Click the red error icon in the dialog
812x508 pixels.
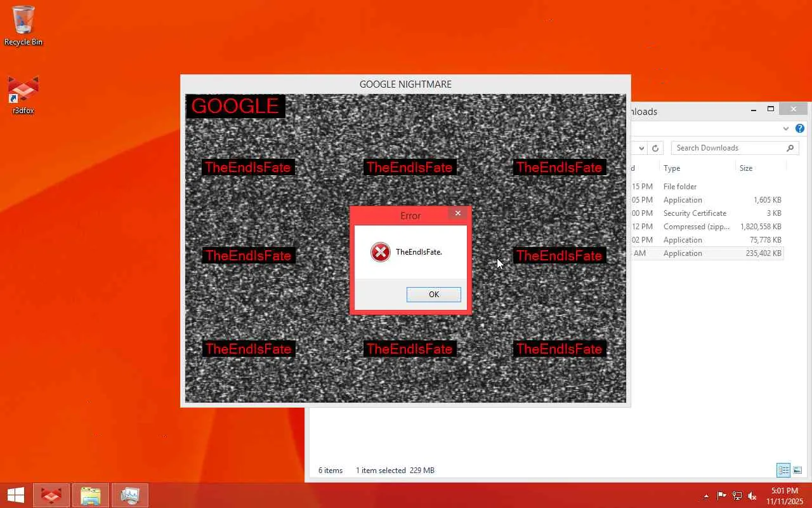tap(381, 252)
